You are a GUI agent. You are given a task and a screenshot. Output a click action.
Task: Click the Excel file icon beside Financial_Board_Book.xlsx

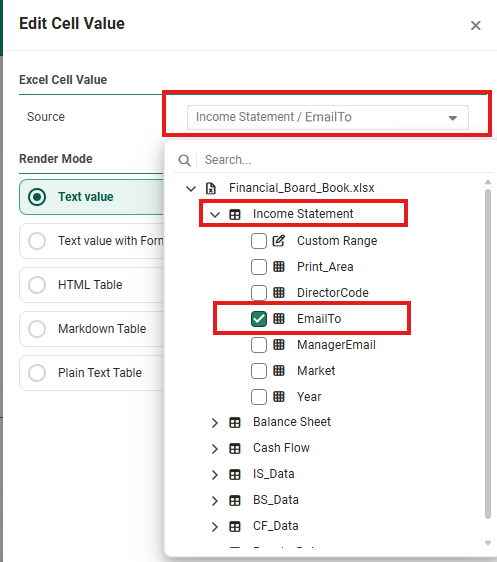211,188
